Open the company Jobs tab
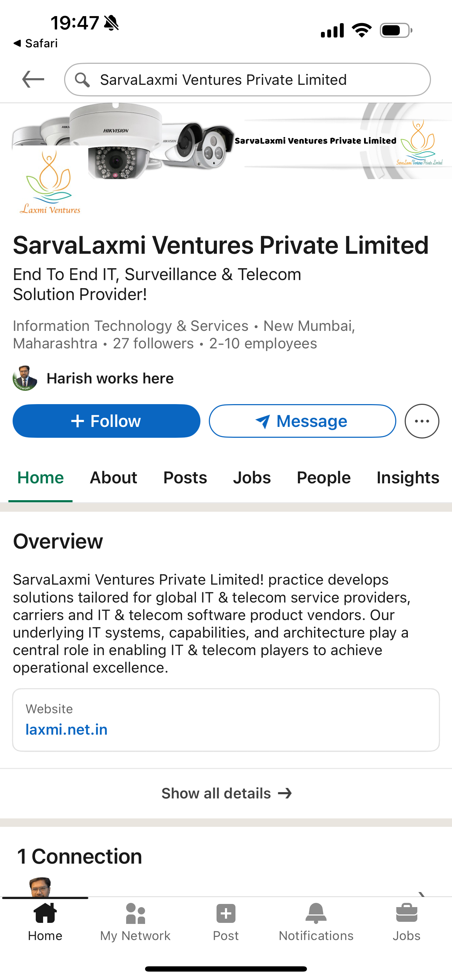 coord(252,477)
